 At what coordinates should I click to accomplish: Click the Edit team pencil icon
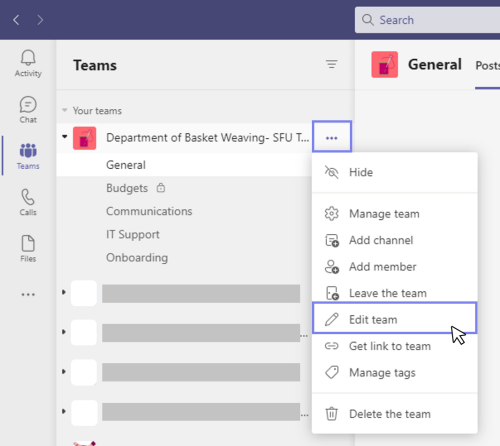click(x=332, y=319)
